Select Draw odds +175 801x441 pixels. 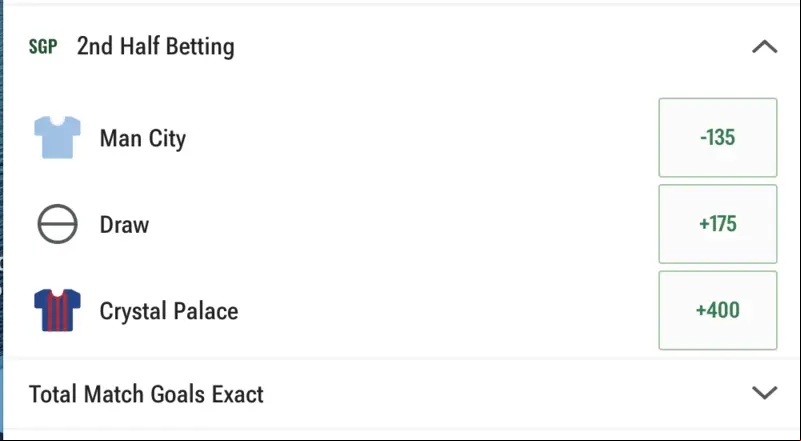[x=718, y=224]
